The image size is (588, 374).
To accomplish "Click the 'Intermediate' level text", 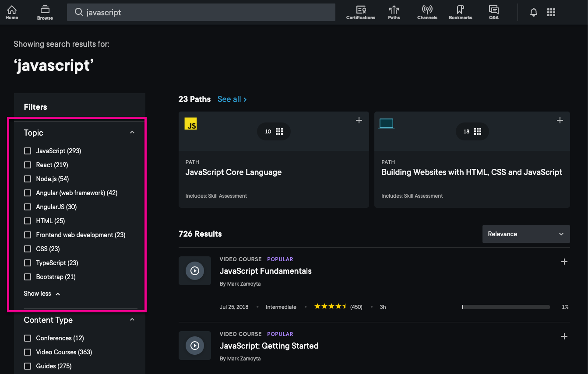I will click(281, 307).
